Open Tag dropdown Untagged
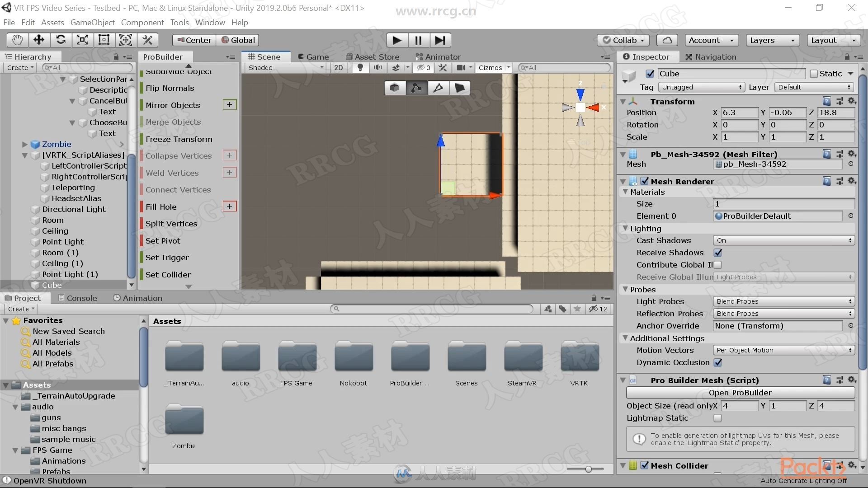Screen dimensions: 868x488 click(701, 87)
